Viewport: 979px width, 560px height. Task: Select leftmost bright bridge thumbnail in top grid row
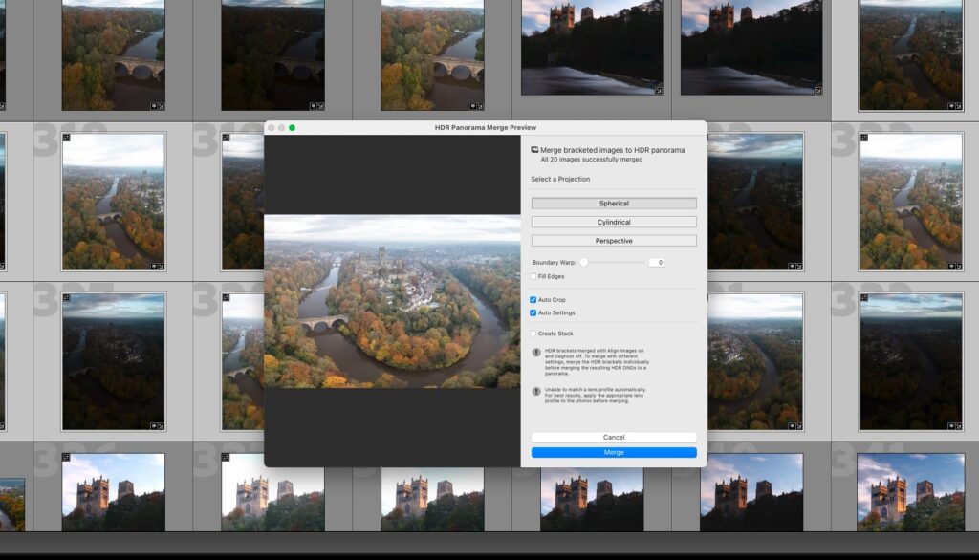click(114, 54)
